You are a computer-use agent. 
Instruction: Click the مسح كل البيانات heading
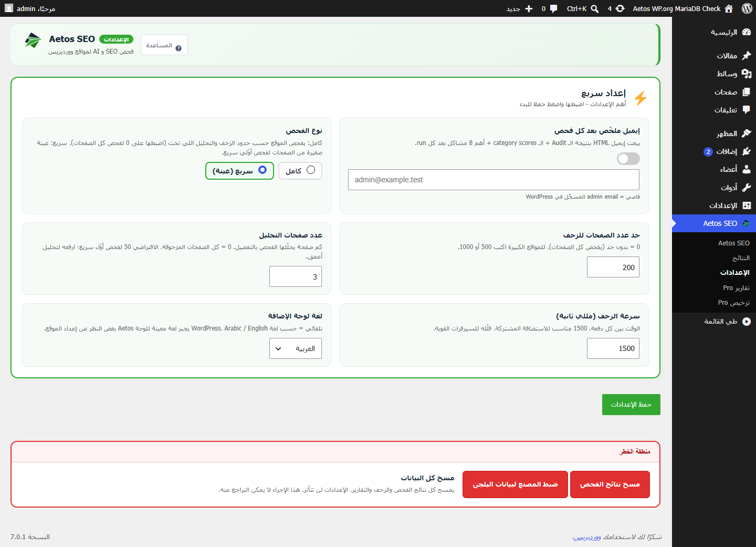427,478
